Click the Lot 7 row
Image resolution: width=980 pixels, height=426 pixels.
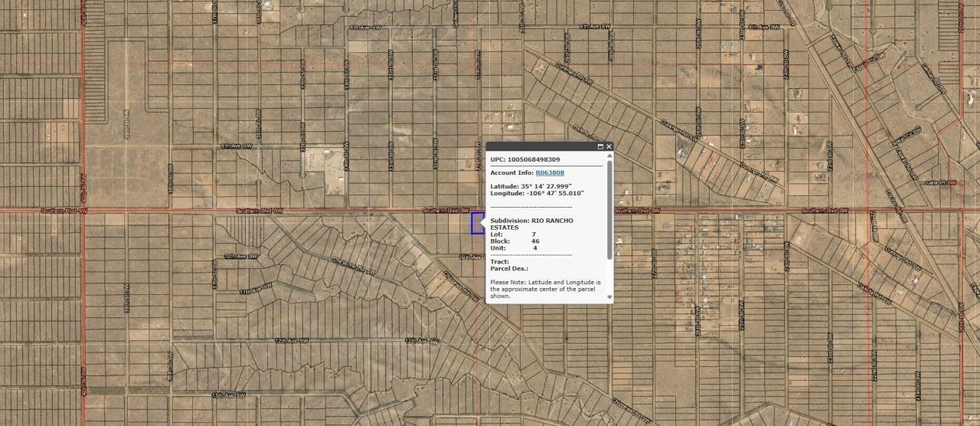point(513,234)
